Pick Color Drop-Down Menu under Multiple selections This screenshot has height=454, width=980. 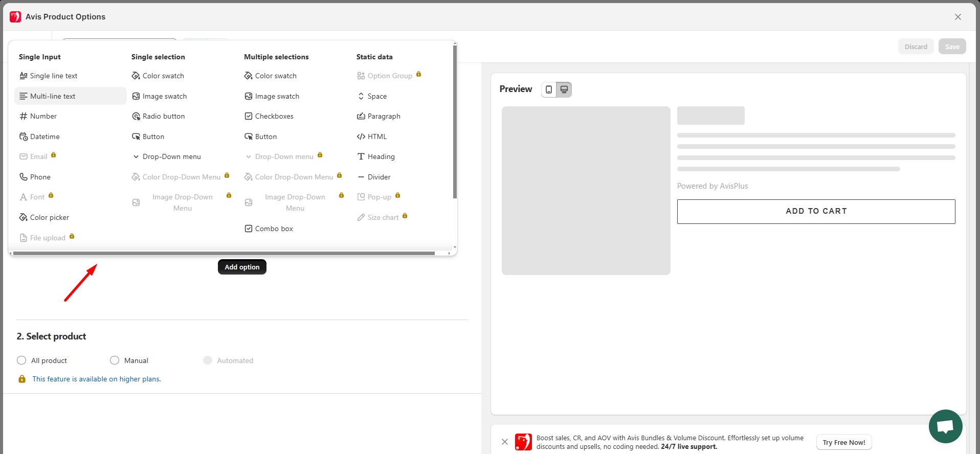click(294, 177)
